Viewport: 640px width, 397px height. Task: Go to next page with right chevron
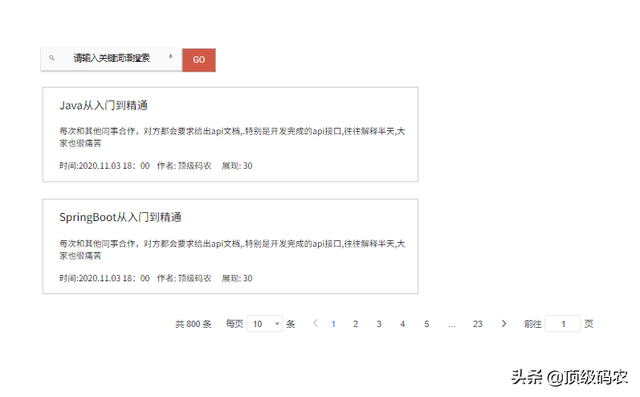pyautogui.click(x=504, y=324)
